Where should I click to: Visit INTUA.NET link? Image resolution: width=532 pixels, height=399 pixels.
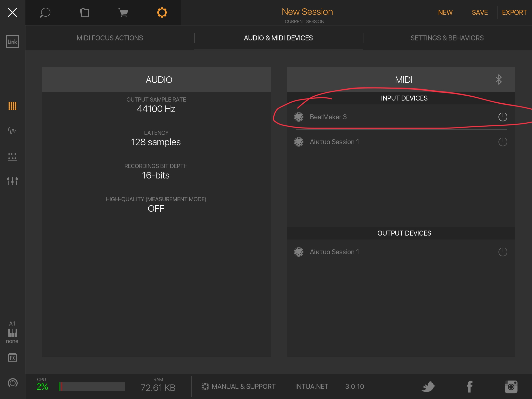[x=312, y=387]
